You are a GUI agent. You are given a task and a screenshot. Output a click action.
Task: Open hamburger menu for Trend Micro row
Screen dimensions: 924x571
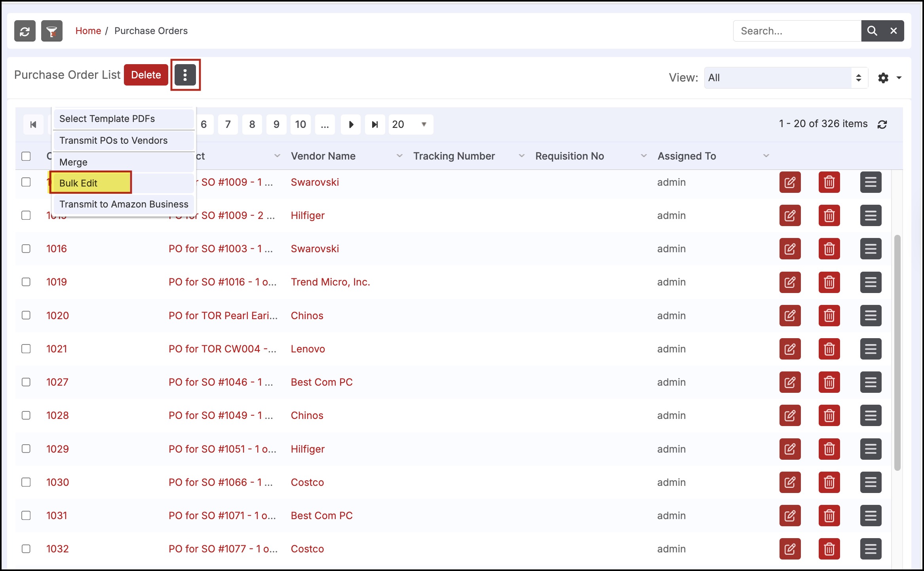tap(870, 282)
